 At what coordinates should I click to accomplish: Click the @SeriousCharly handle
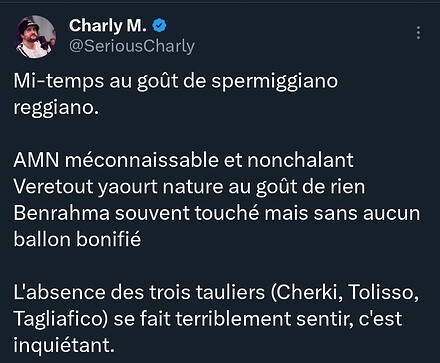[132, 46]
